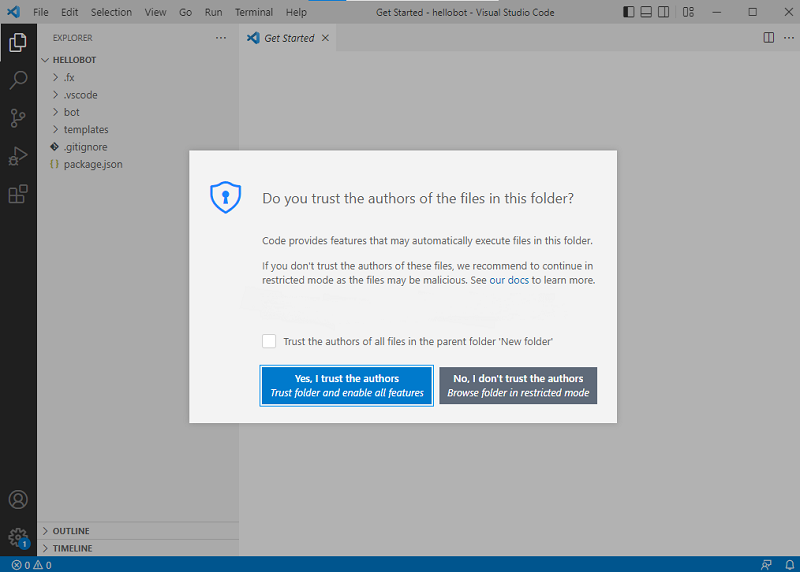Open the Explorer view in activity bar
The width and height of the screenshot is (800, 572).
click(x=18, y=42)
